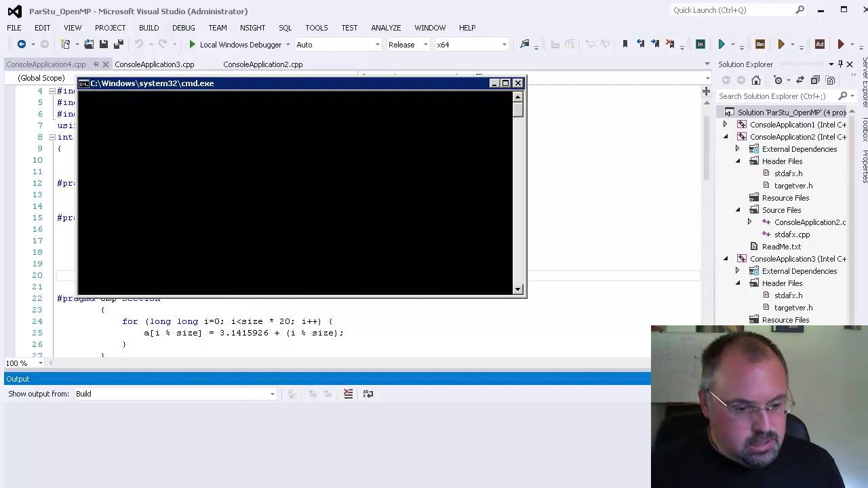The width and height of the screenshot is (868, 488).
Task: Switch to ConsoleApplication3.cpp tab
Action: [x=155, y=64]
